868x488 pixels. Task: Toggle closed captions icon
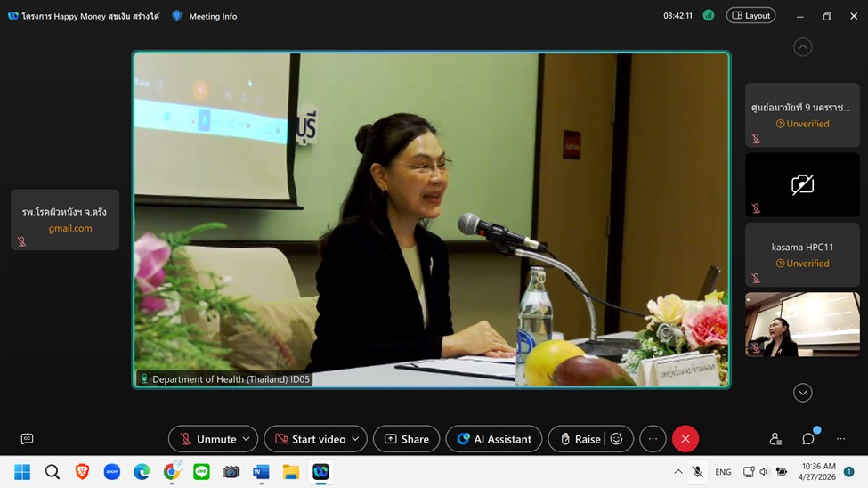[27, 439]
